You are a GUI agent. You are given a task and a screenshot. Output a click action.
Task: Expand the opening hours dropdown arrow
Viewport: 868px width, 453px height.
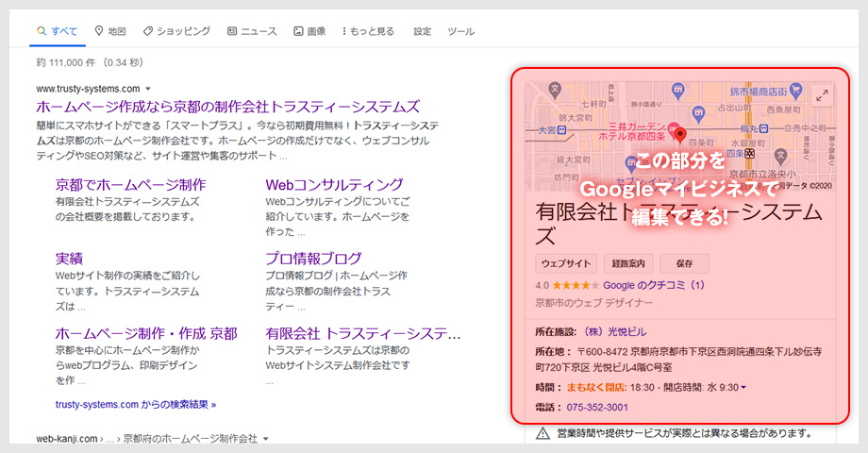tap(743, 388)
